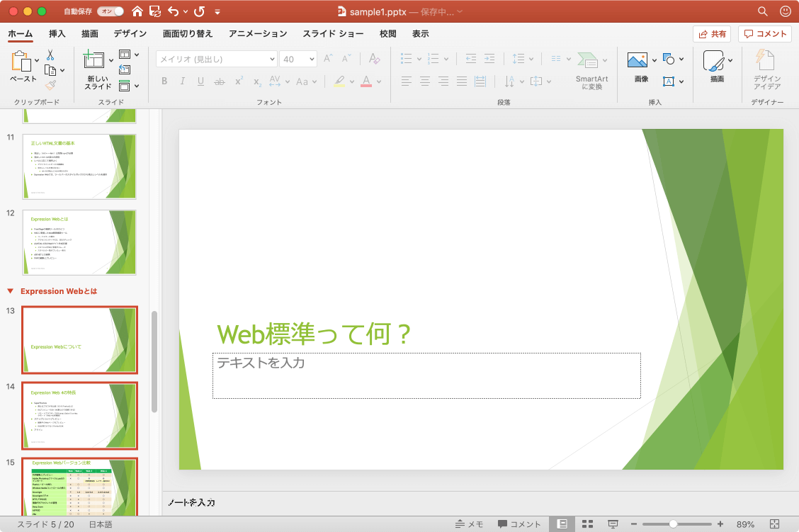Screen dimensions: 799x532
Task: Click the zoom slider handle
Action: [x=673, y=523]
